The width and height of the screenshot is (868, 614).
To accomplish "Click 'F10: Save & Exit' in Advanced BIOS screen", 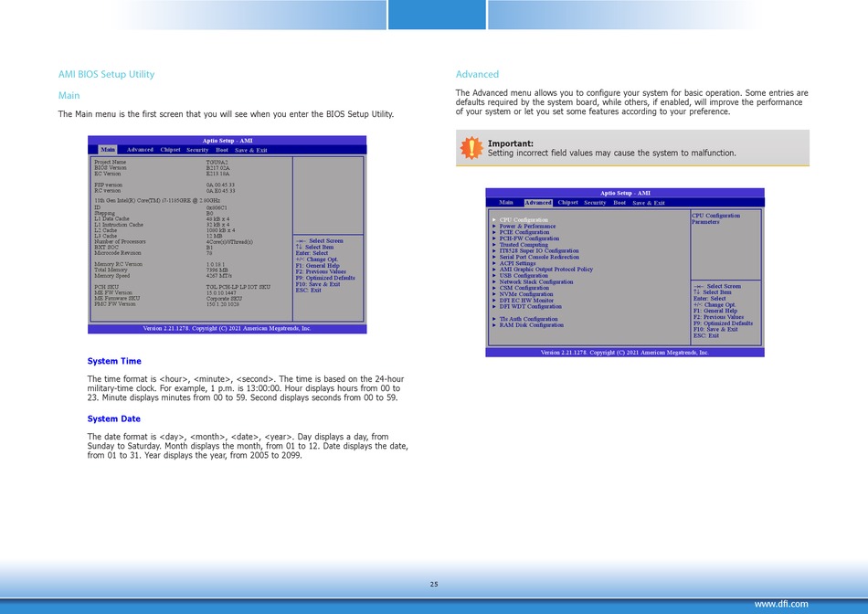I will point(715,330).
